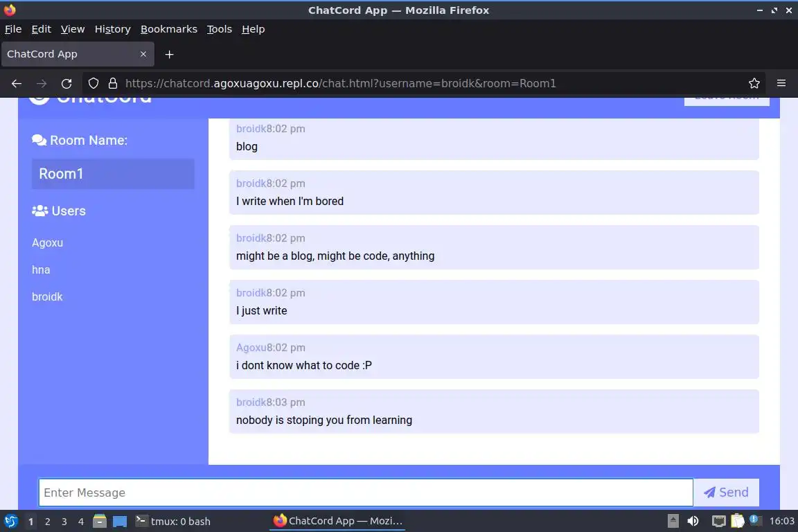Screen dimensions: 798x532
Task: Switch to workspace 2
Action: (47, 522)
